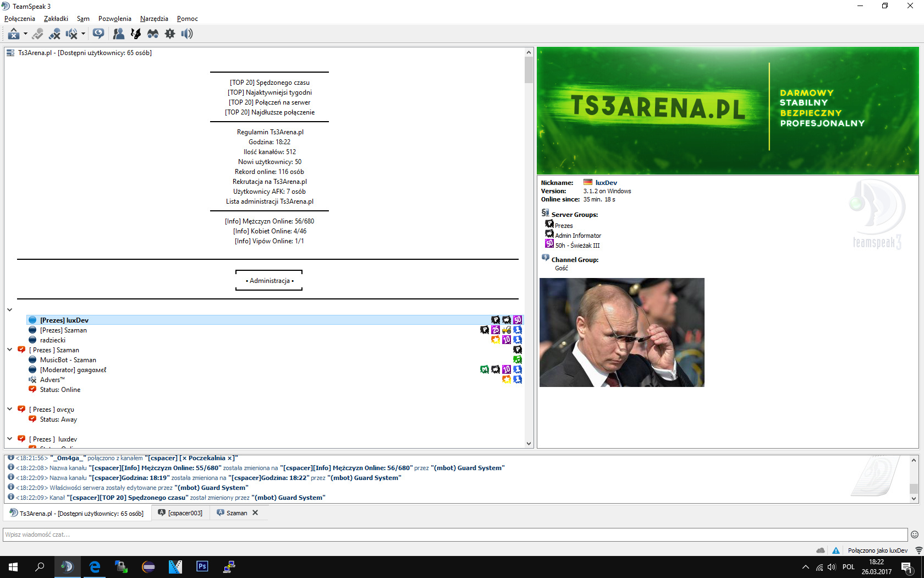Select user [Moderator] goagomel in tree
The width and height of the screenshot is (924, 578).
point(73,370)
